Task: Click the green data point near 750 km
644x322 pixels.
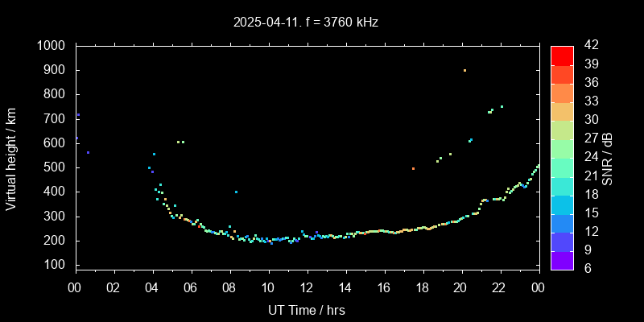Action: click(x=502, y=106)
